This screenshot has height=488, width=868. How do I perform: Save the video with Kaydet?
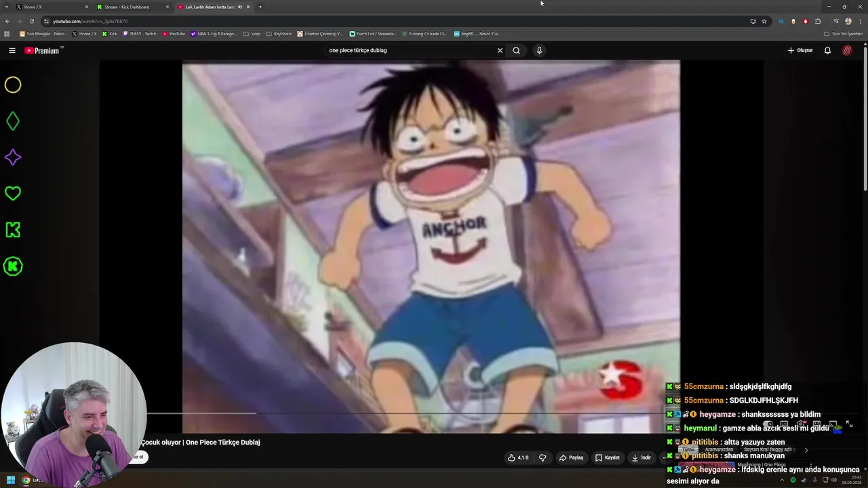(608, 457)
